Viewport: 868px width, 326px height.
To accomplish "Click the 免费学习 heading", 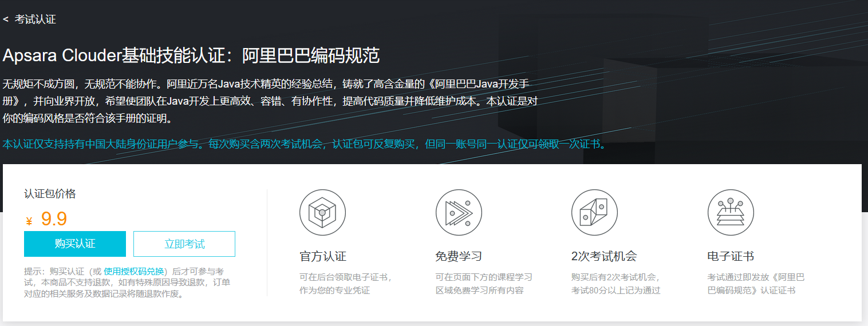I will 459,256.
